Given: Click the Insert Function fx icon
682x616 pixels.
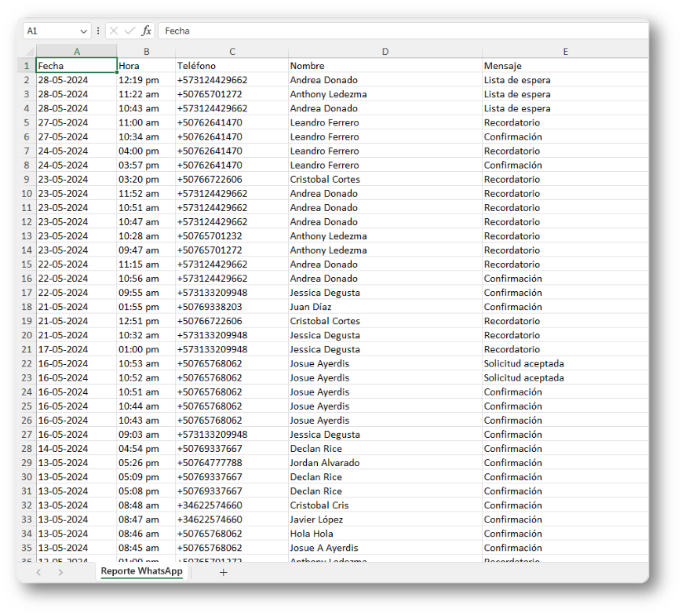Looking at the screenshot, I should [146, 31].
